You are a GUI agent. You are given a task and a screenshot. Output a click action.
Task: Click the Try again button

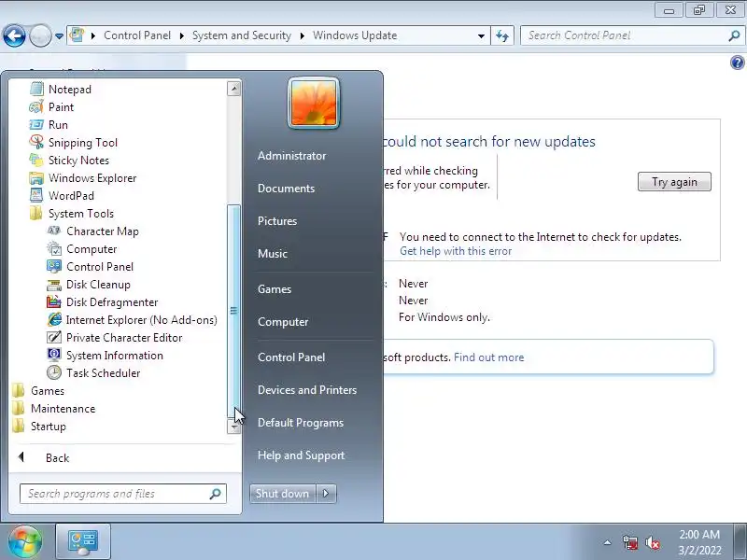[x=674, y=182]
